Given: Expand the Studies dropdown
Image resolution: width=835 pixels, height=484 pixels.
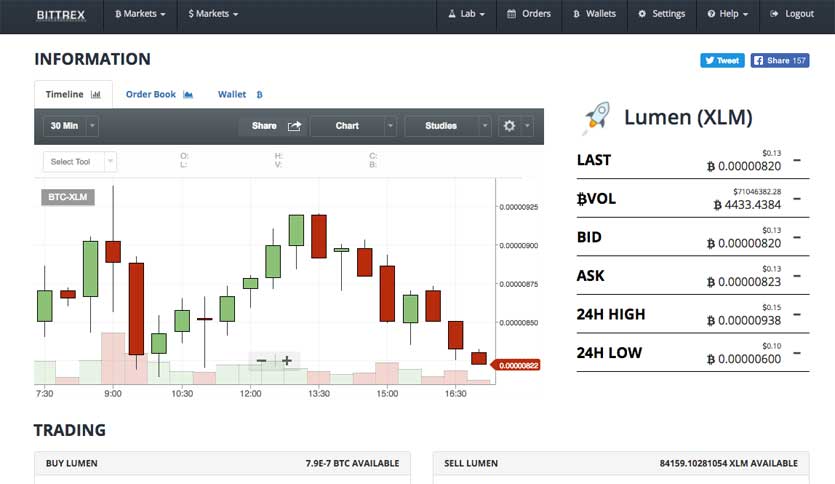Looking at the screenshot, I should click(448, 126).
